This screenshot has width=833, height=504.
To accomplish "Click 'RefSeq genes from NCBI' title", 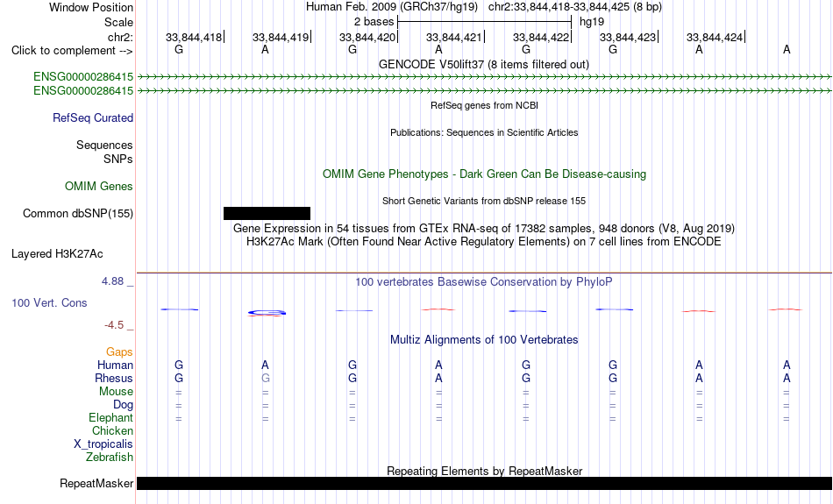I will pos(484,105).
